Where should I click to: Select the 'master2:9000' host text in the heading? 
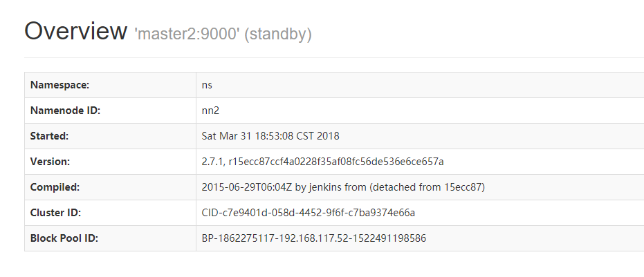coord(187,34)
